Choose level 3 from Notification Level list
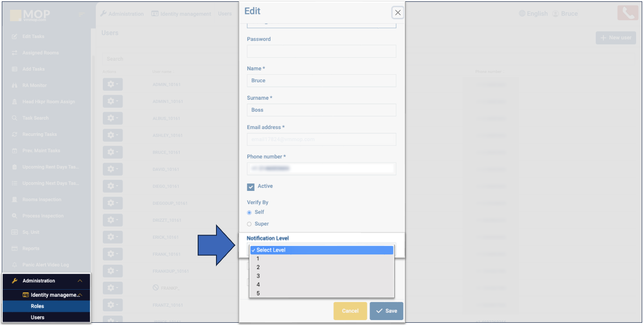 (258, 276)
